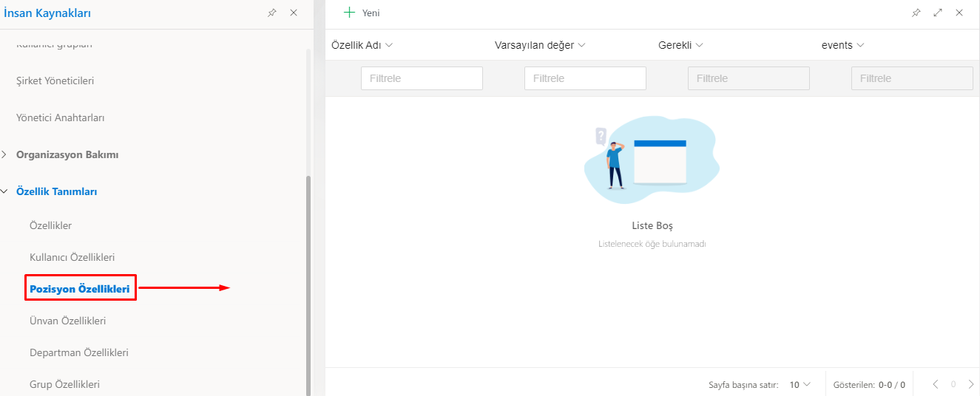
Task: Close the right list panel
Action: tap(959, 13)
